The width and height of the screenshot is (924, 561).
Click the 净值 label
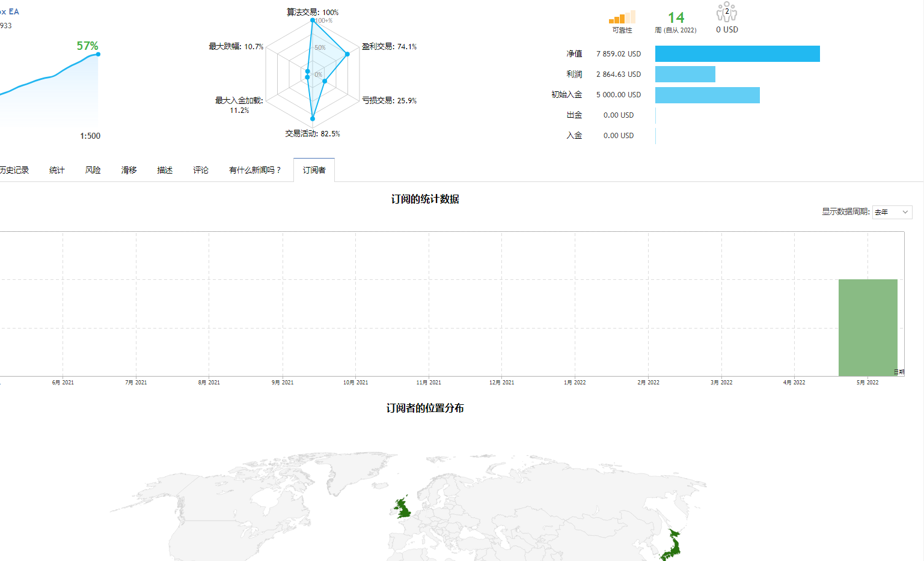[574, 54]
